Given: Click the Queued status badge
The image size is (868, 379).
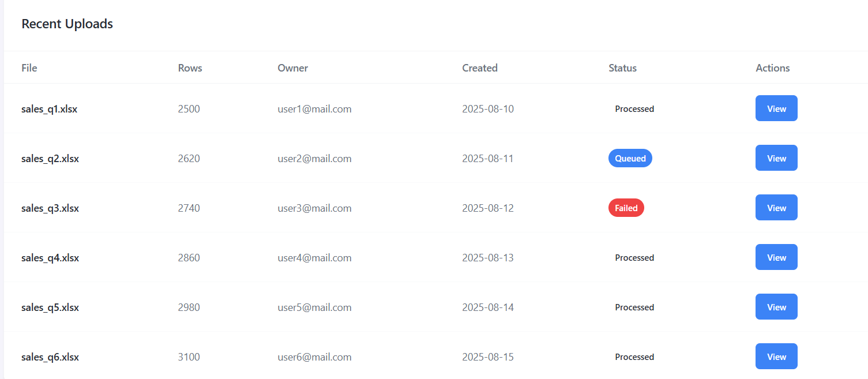Looking at the screenshot, I should tap(630, 158).
